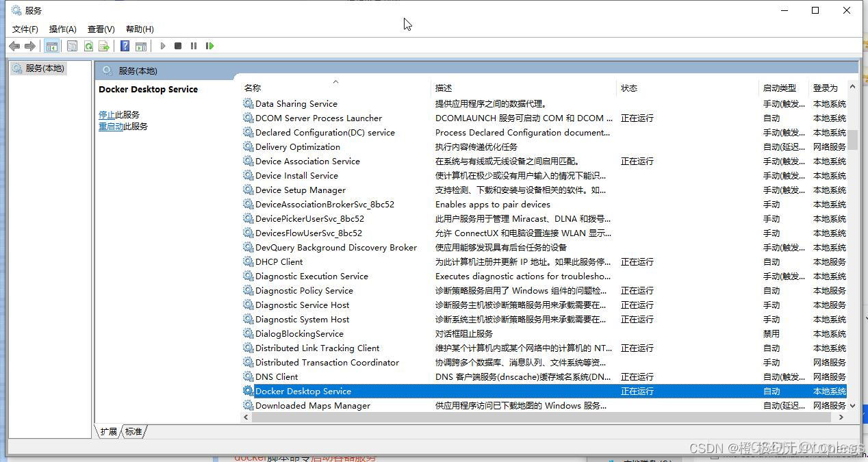Select DeviceAssociationBrokerSvc_8bc52 service name
Image resolution: width=868 pixels, height=462 pixels.
pos(325,204)
